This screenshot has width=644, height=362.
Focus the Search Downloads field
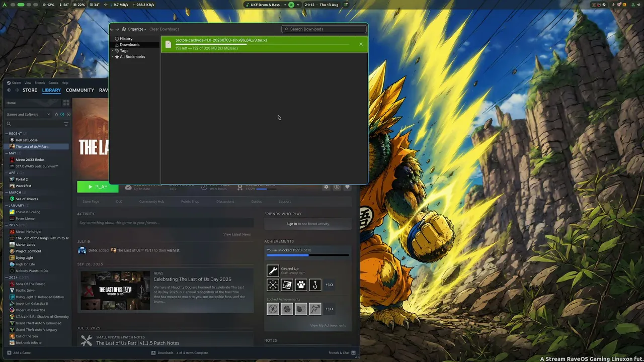pyautogui.click(x=324, y=29)
